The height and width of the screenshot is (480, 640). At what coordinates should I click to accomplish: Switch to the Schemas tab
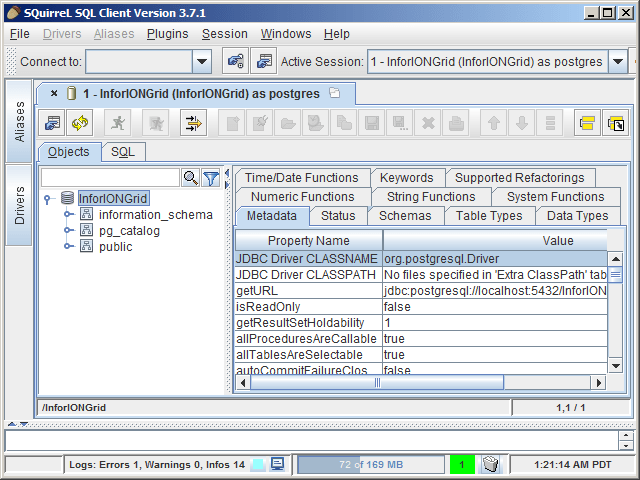(405, 216)
